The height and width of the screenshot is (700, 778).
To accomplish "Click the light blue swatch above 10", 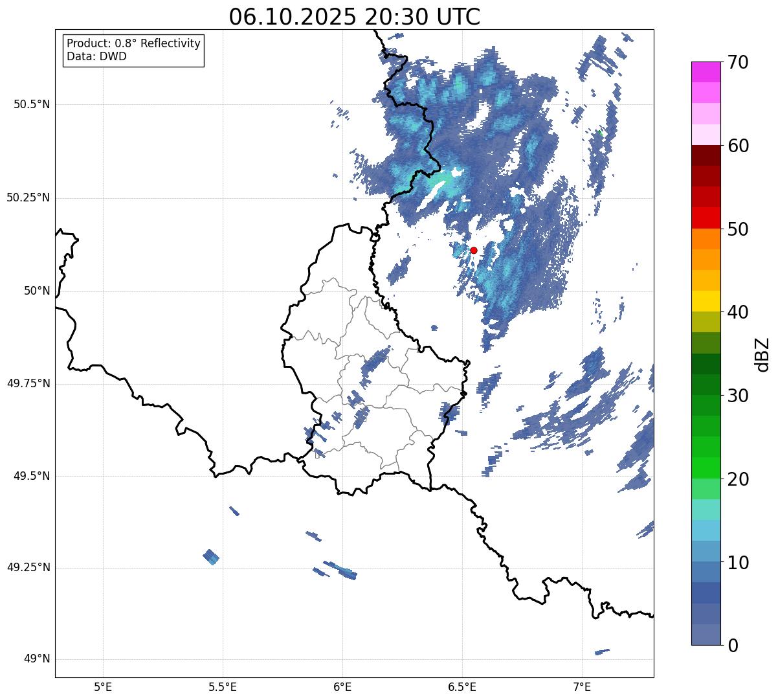I will [x=706, y=551].
